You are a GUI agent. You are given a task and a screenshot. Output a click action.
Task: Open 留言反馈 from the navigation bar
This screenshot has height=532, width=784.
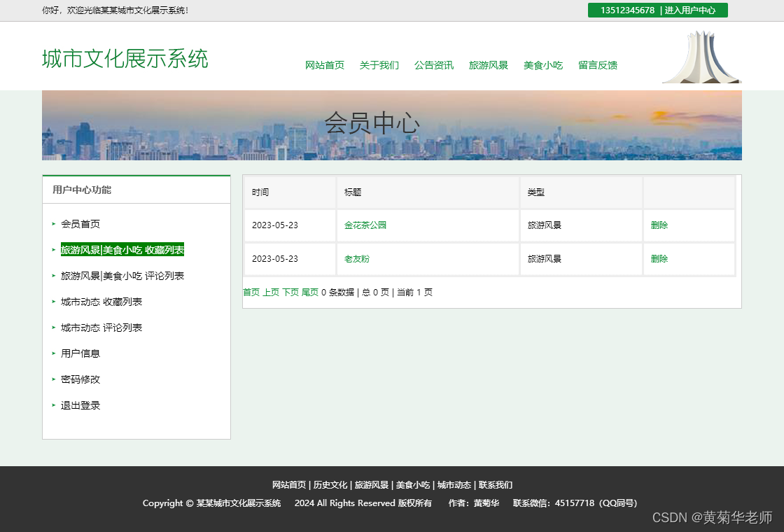point(598,65)
